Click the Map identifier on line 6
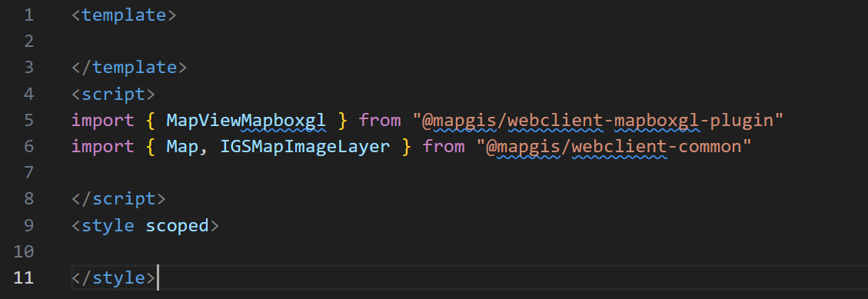The width and height of the screenshot is (868, 299). click(x=181, y=146)
